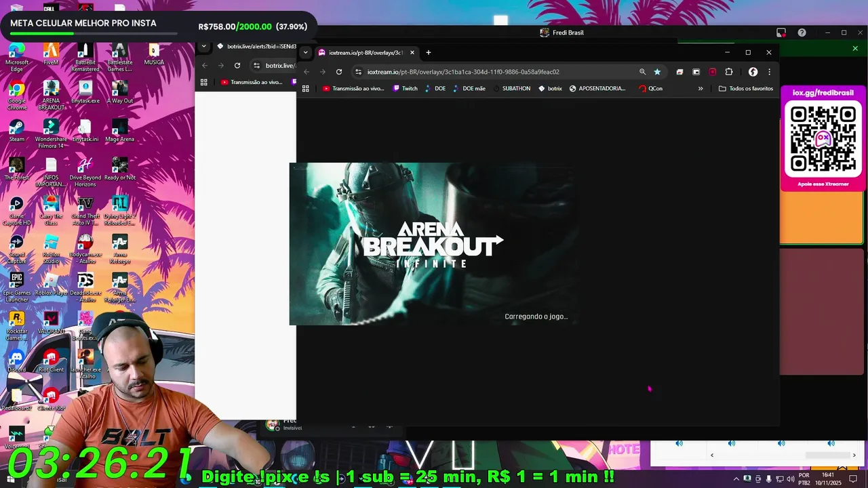Open the DOE mãe bookmark
The image size is (868, 488).
[469, 89]
